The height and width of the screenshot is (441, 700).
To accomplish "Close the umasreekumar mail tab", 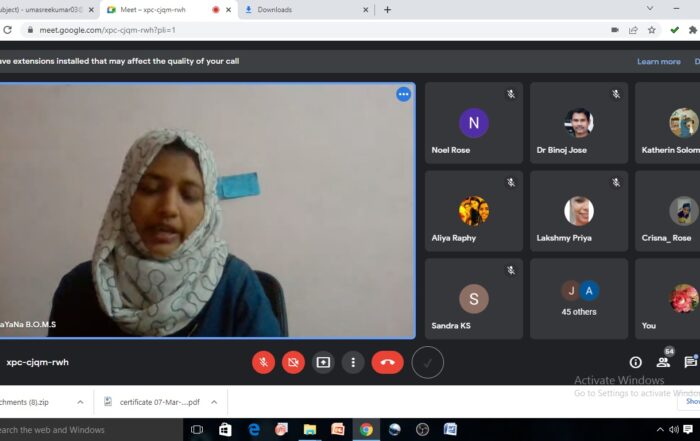I will (x=92, y=9).
